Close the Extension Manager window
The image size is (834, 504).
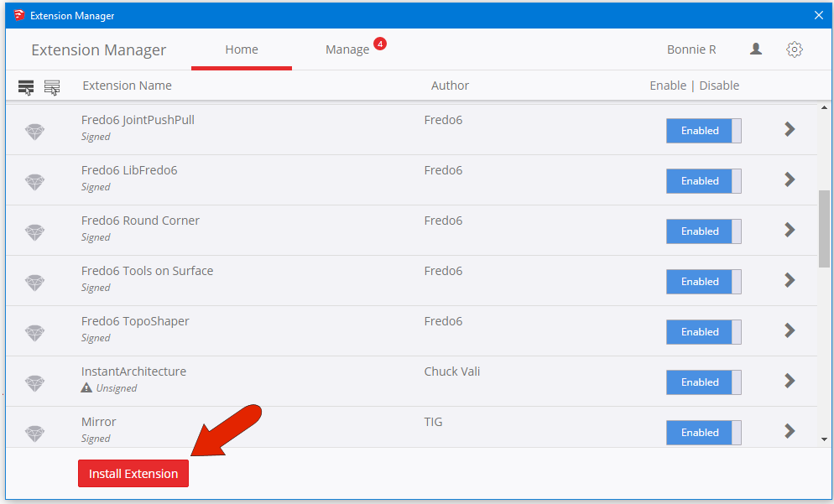[819, 15]
